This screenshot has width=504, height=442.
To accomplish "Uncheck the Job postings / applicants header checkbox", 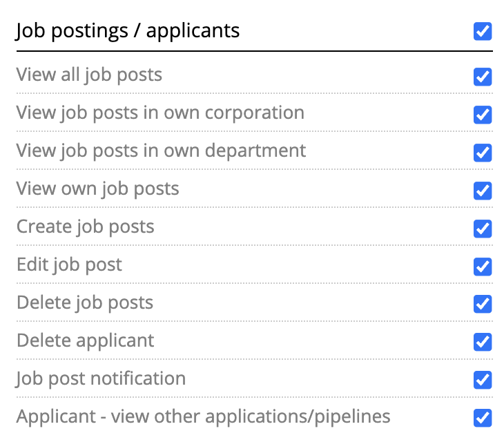I will pyautogui.click(x=483, y=32).
